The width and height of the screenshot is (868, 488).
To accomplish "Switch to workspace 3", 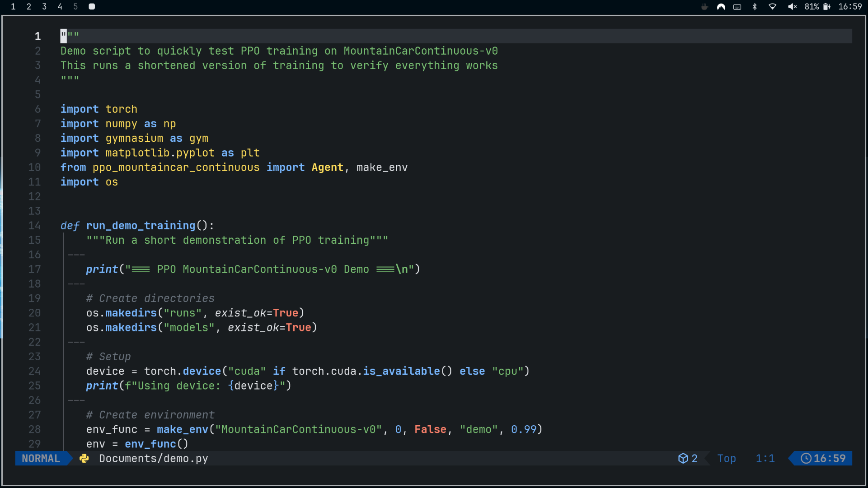I will (x=44, y=7).
